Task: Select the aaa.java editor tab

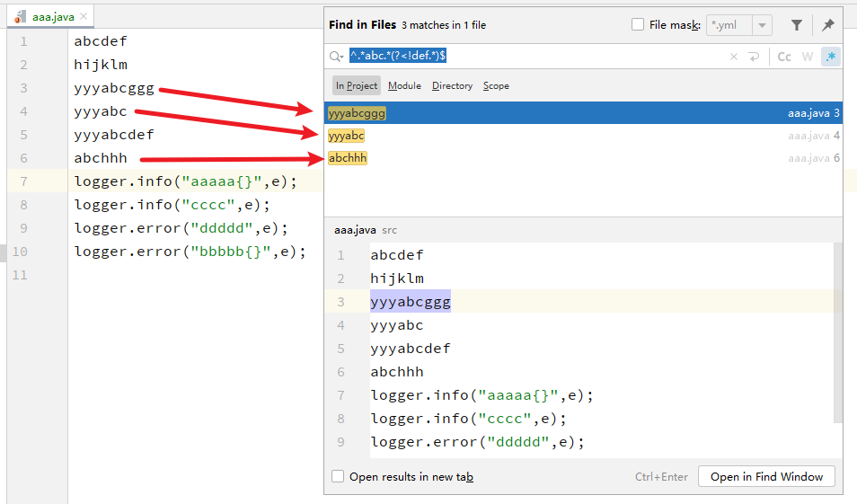Action: [52, 17]
